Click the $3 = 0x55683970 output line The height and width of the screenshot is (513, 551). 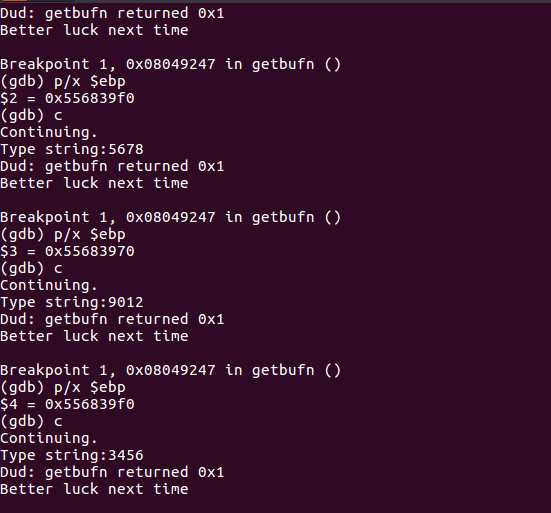tap(67, 251)
